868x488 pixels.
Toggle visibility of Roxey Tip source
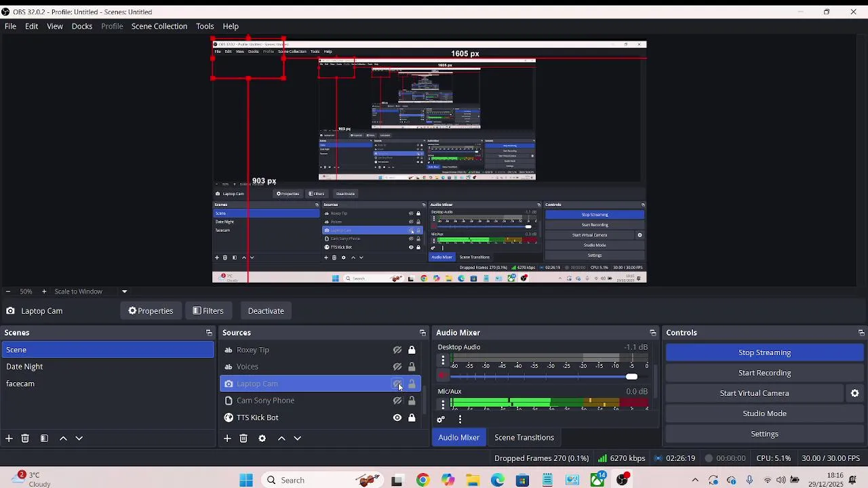[397, 350]
